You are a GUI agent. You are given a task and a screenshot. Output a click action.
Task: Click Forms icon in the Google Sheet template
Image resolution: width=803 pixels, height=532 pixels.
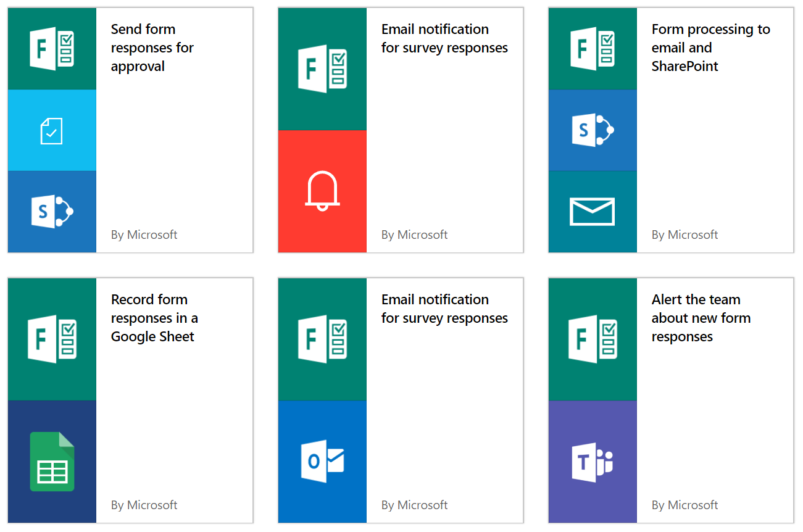52,339
